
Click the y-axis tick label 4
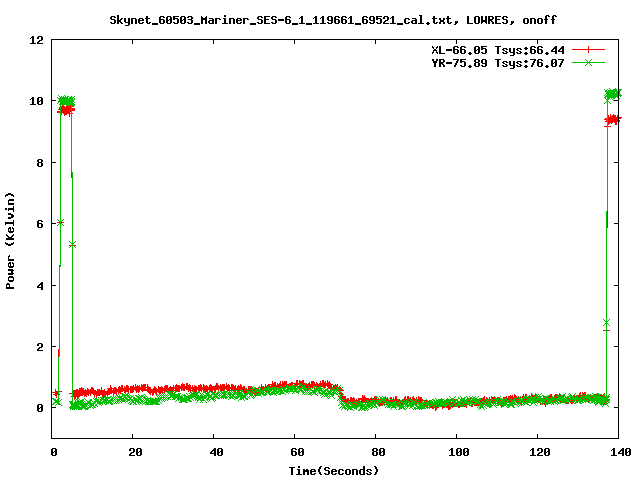[40, 286]
